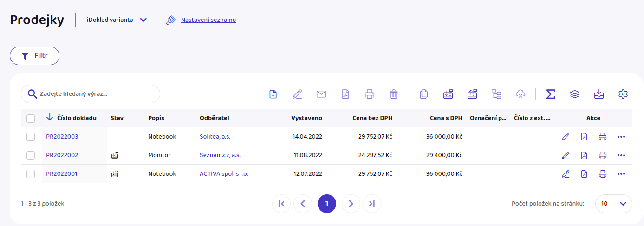Image resolution: width=644 pixels, height=226 pixels.
Task: Edit row PR2022002 with pencil icon
Action: coord(566,155)
